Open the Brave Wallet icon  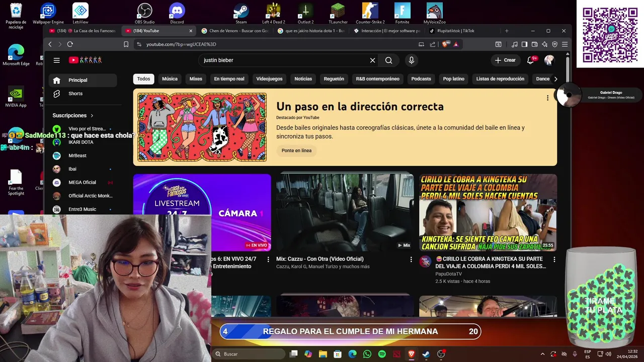pos(534,44)
